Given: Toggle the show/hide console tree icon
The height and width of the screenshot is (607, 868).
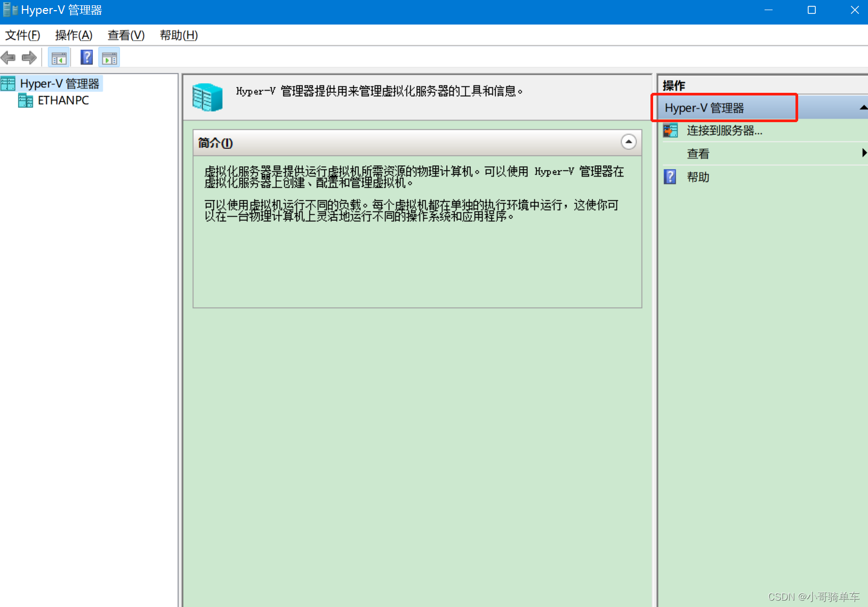Looking at the screenshot, I should (59, 58).
